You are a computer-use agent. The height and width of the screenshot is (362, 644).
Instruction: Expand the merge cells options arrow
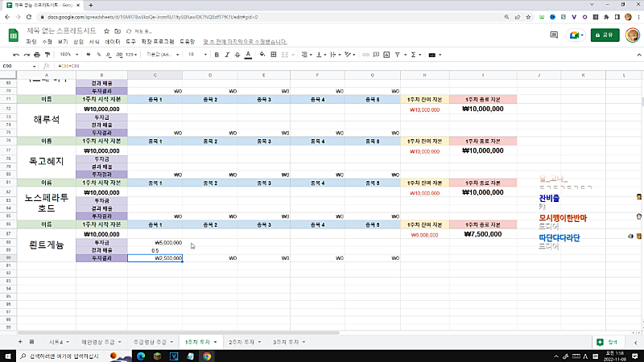(x=293, y=55)
